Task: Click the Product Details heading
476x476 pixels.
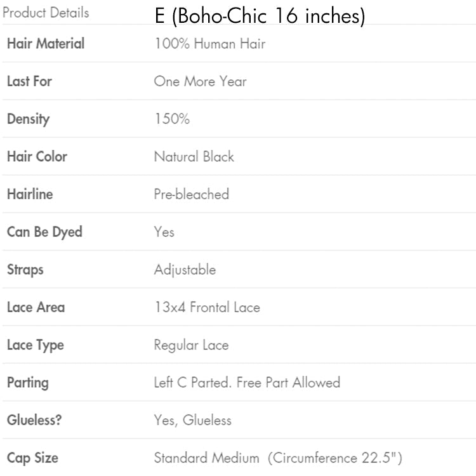Action: [x=46, y=13]
